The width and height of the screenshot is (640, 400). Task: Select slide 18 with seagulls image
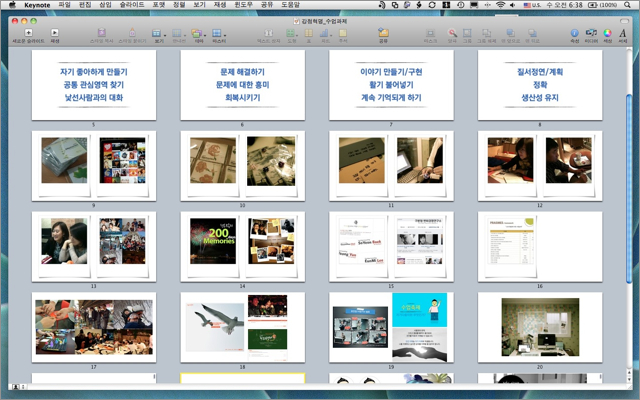(x=243, y=327)
